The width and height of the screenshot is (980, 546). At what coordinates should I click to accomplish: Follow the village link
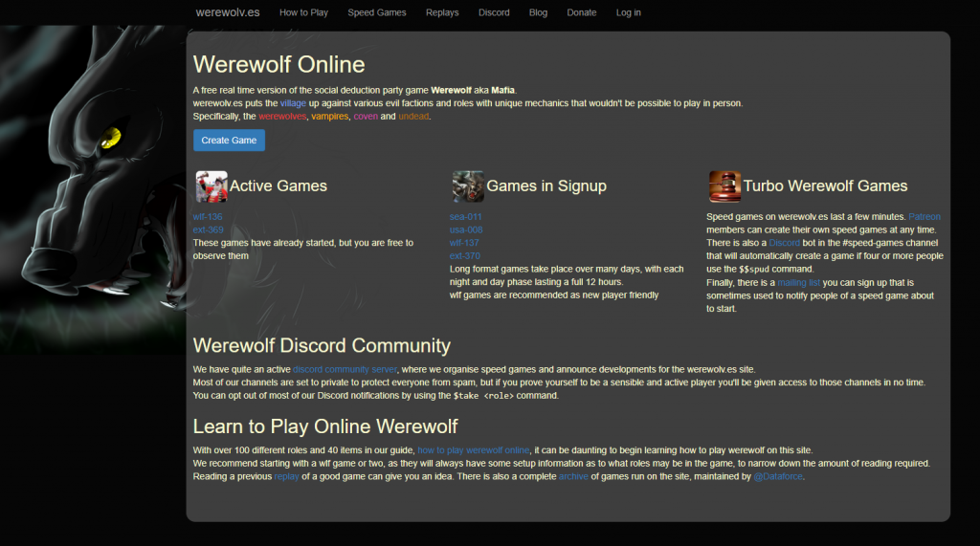(293, 103)
